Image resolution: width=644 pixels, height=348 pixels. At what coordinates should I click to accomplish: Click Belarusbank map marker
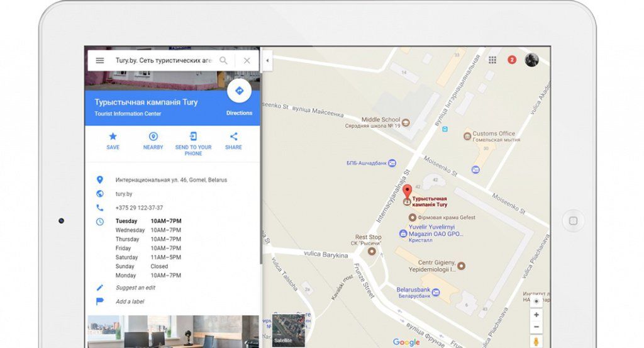pos(436,292)
